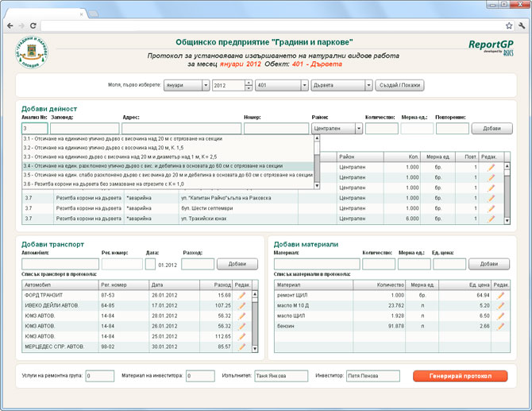This screenshot has width=532, height=411.
Task: Edit the ФОРД ТРАНЗИТ transport row pencil
Action: 242,295
